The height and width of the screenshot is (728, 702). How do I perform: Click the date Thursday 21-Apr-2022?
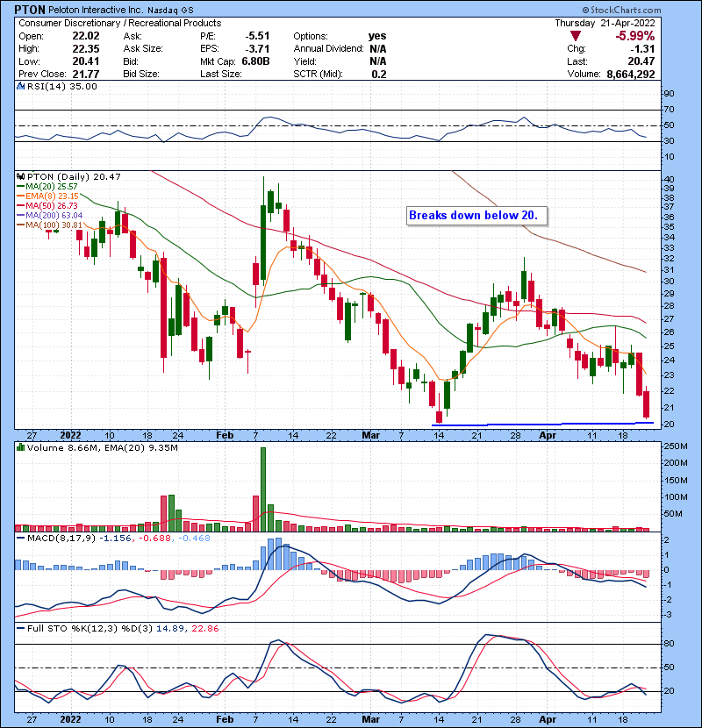605,23
